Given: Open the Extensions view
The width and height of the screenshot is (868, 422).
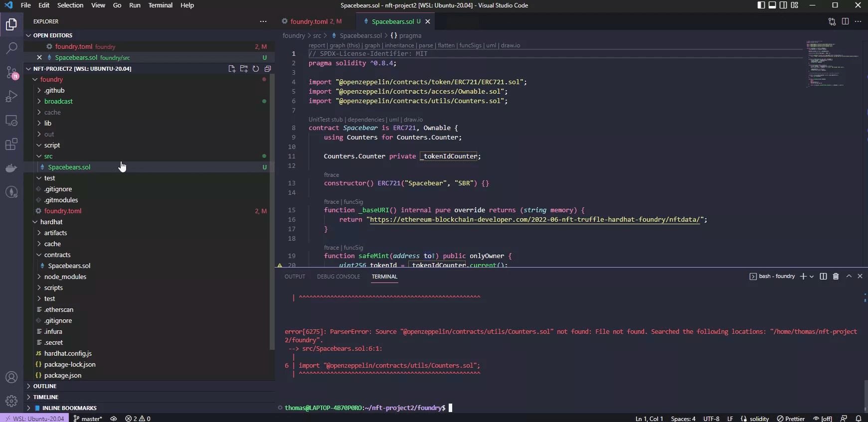Looking at the screenshot, I should 11,144.
